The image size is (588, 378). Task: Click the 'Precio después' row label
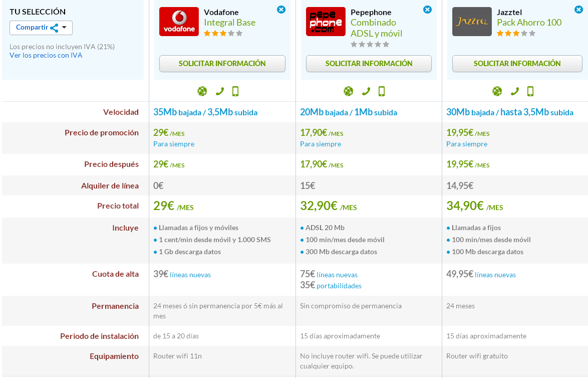coord(111,164)
